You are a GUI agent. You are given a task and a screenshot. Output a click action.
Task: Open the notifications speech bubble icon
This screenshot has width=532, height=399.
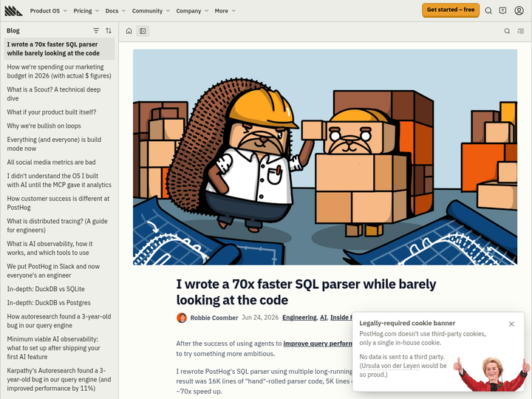[x=503, y=10]
